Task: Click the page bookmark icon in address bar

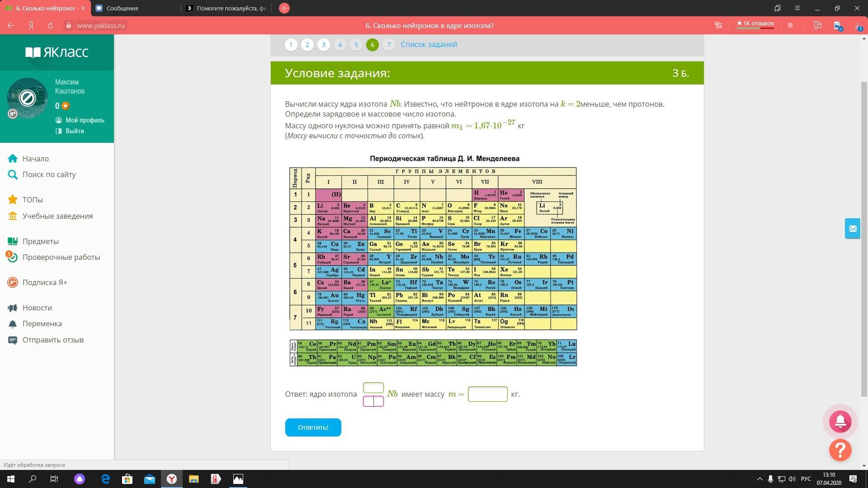Action: [790, 26]
